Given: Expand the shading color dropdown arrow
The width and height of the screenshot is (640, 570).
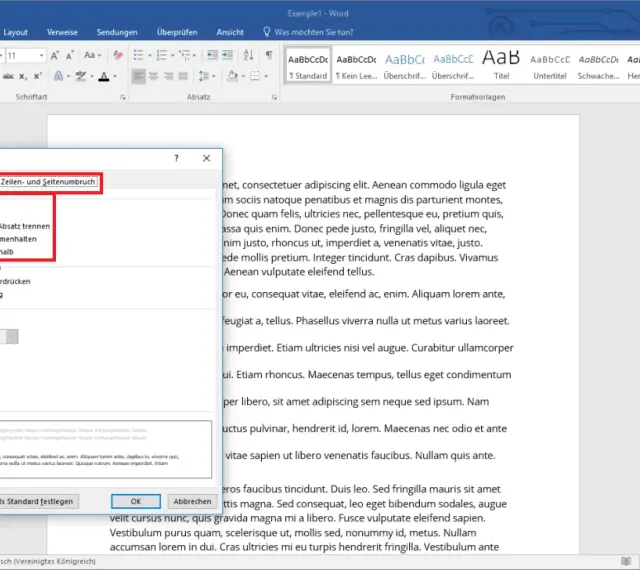Looking at the screenshot, I should tap(243, 76).
